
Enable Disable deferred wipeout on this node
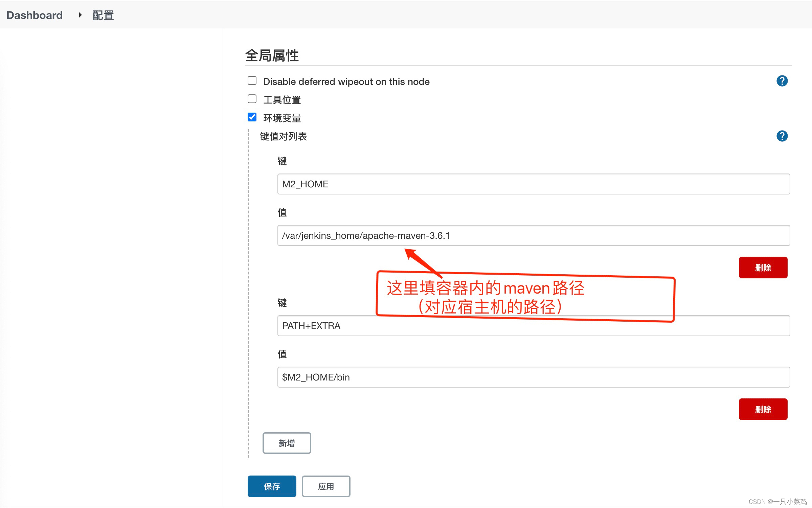click(252, 81)
